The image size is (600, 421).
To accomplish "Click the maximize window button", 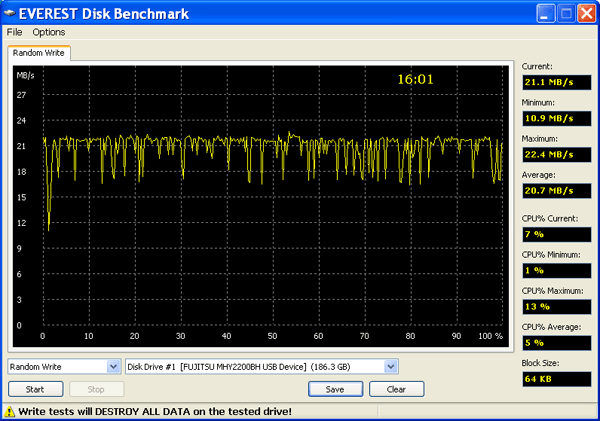I will [566, 14].
